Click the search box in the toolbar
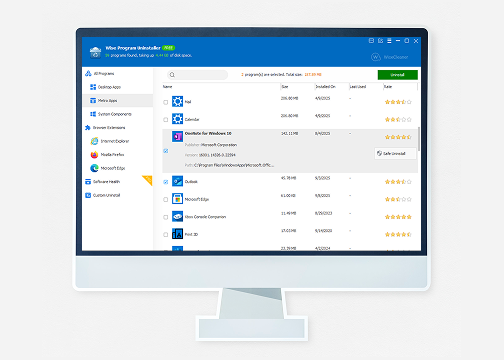The image size is (504, 360). pyautogui.click(x=197, y=75)
